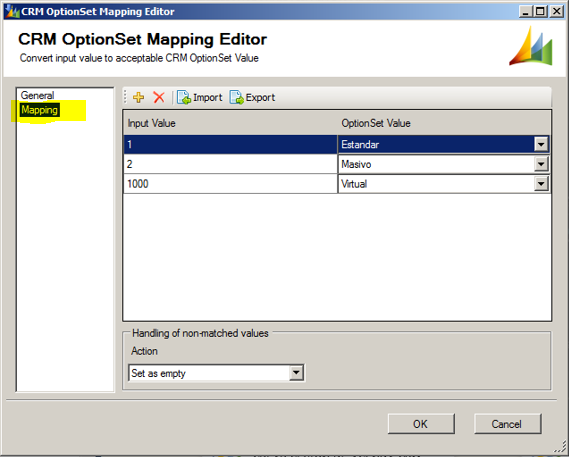
Task: Click the Input Value column header
Action: (x=230, y=123)
